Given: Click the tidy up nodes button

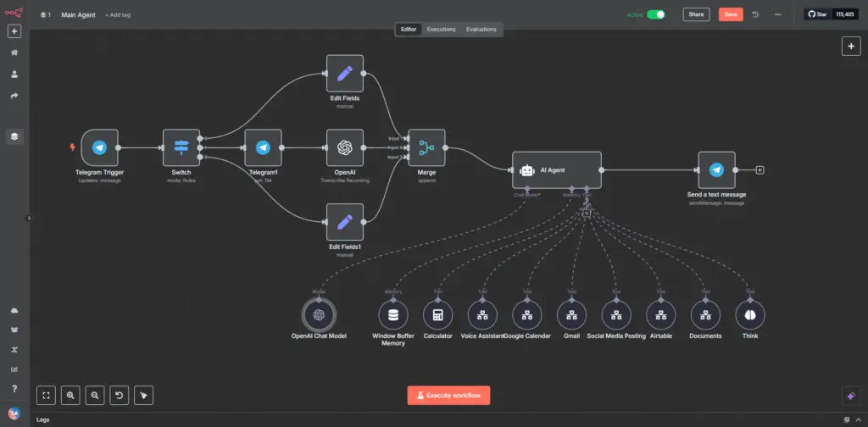Looking at the screenshot, I should (x=143, y=396).
